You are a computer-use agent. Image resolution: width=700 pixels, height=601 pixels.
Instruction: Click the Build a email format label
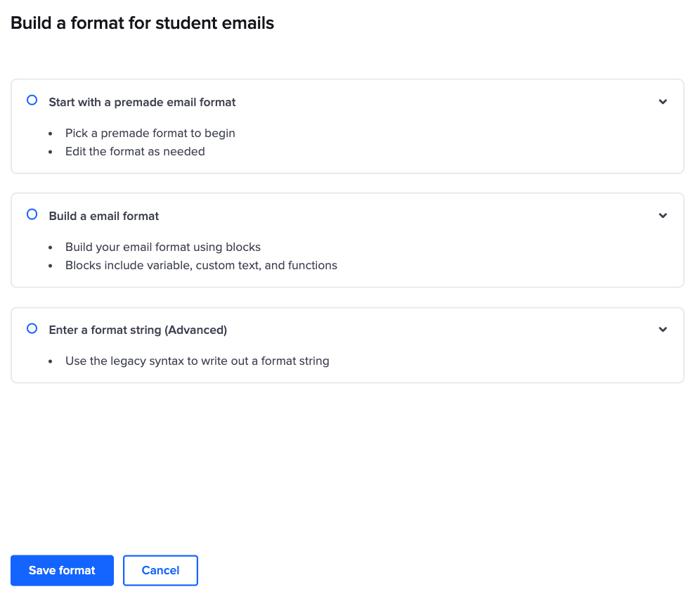point(103,216)
